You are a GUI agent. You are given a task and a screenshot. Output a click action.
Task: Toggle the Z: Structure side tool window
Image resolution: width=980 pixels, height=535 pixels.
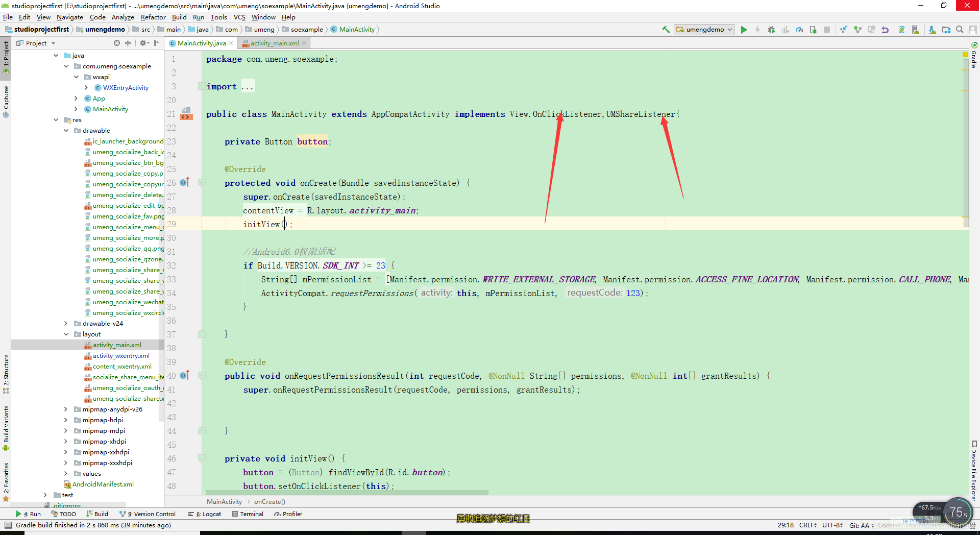click(6, 374)
